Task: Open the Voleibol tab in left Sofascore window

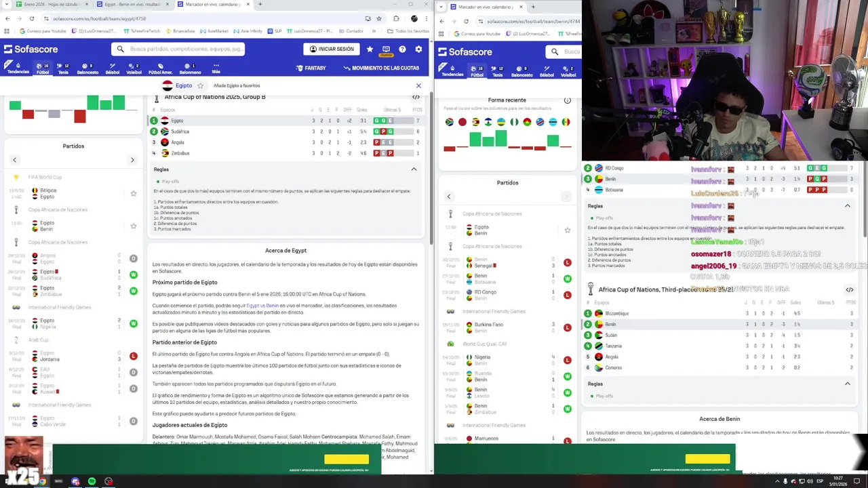Action: (134, 68)
